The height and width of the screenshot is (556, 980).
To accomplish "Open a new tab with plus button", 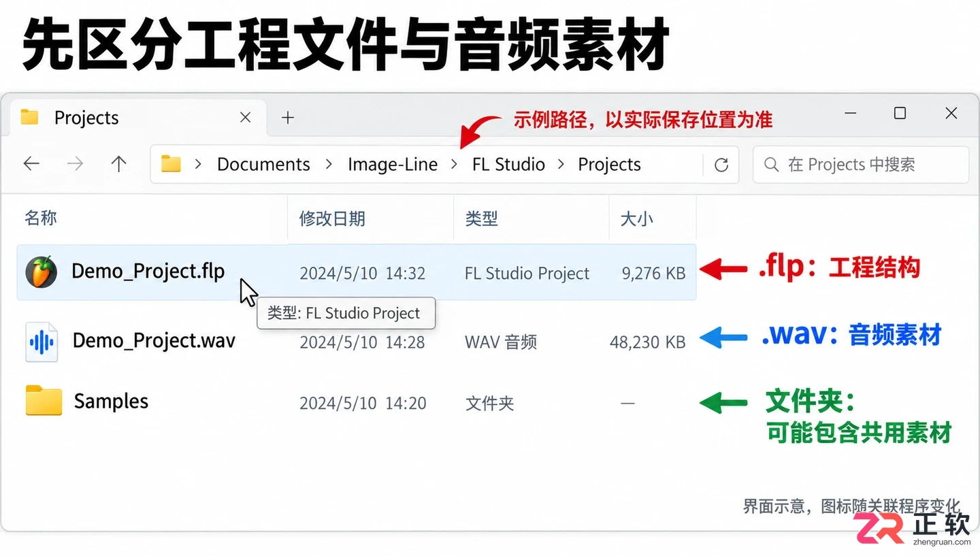I will pyautogui.click(x=288, y=118).
